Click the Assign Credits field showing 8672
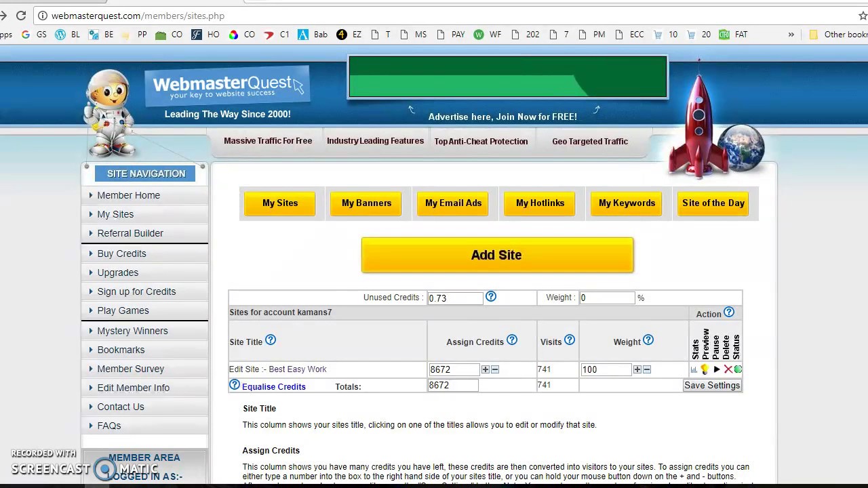 [454, 369]
